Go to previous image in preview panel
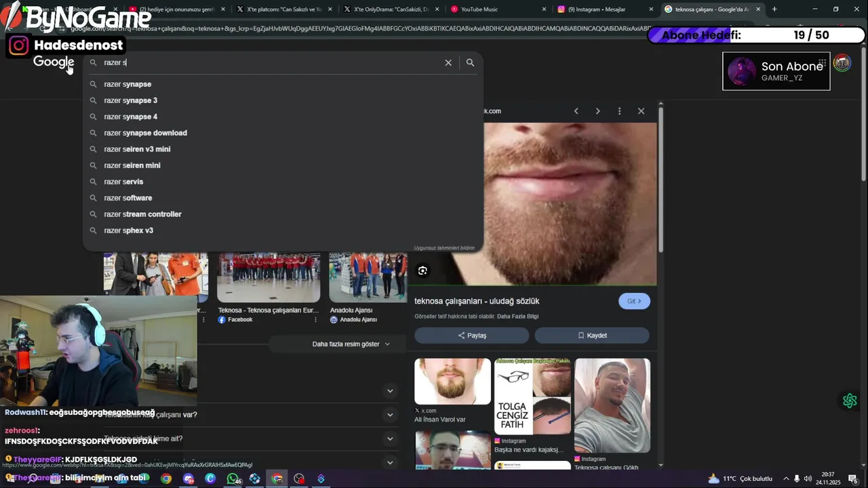Screen dimensions: 868x488 (x=576, y=111)
